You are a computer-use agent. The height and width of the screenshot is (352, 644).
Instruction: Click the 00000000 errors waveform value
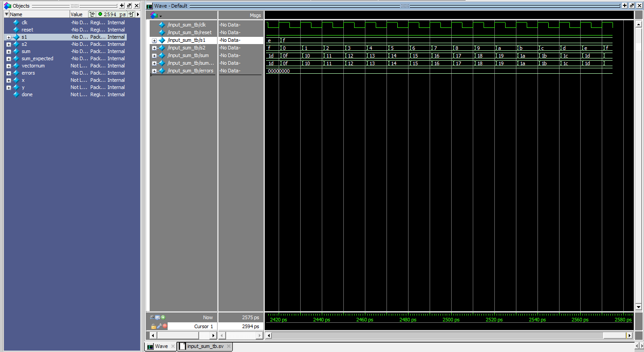(279, 71)
